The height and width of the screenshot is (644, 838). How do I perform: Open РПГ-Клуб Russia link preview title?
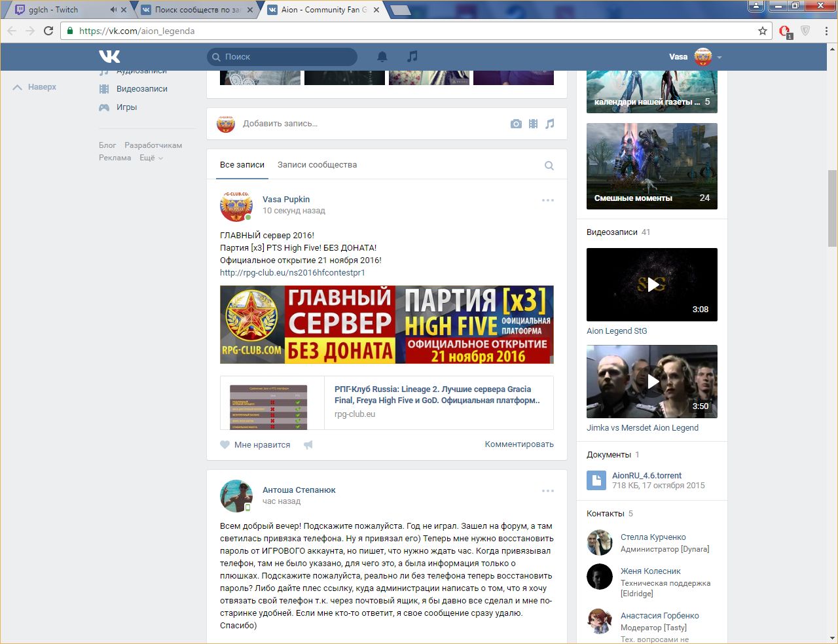(x=437, y=395)
